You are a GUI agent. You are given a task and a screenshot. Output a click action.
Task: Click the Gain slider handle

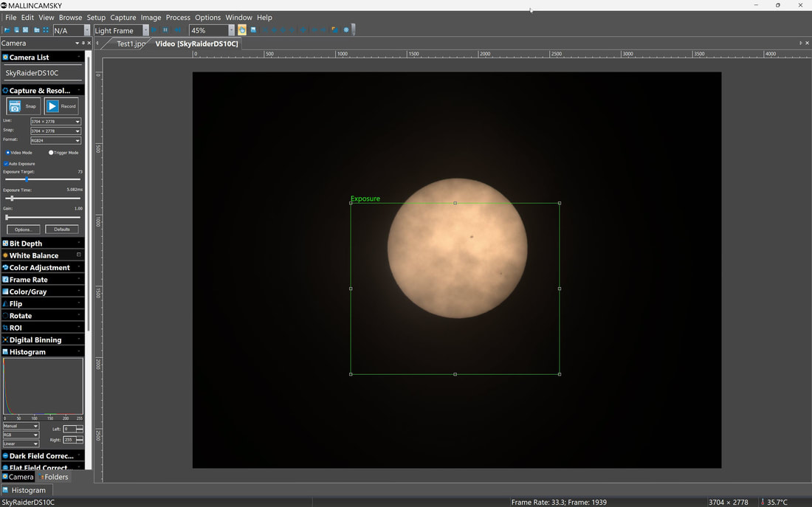pos(7,217)
